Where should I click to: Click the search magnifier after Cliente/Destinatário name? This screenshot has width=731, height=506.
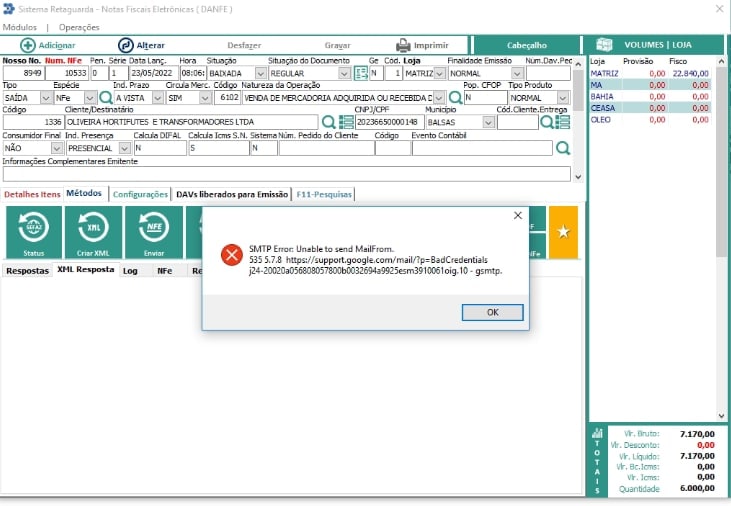click(x=328, y=122)
